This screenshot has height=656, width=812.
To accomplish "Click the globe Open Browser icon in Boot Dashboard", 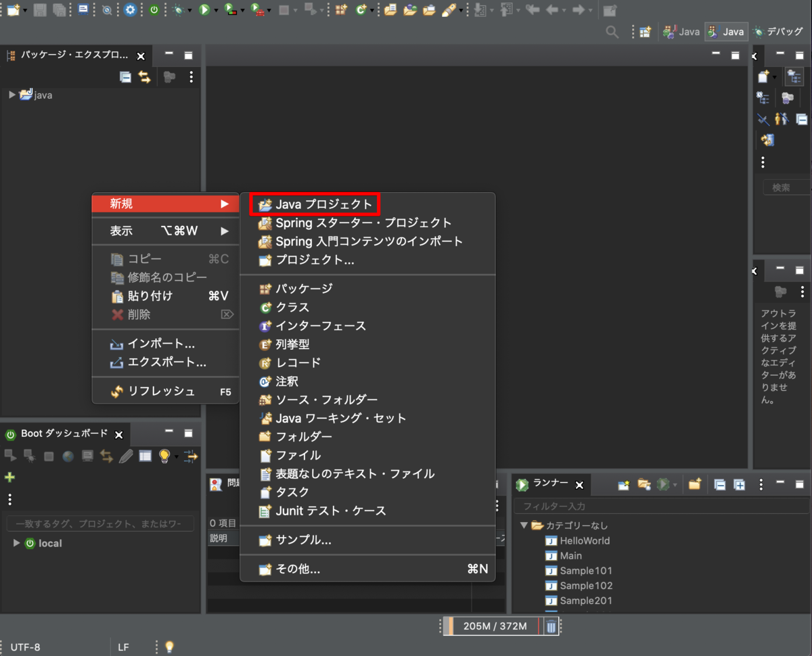I will 68,456.
